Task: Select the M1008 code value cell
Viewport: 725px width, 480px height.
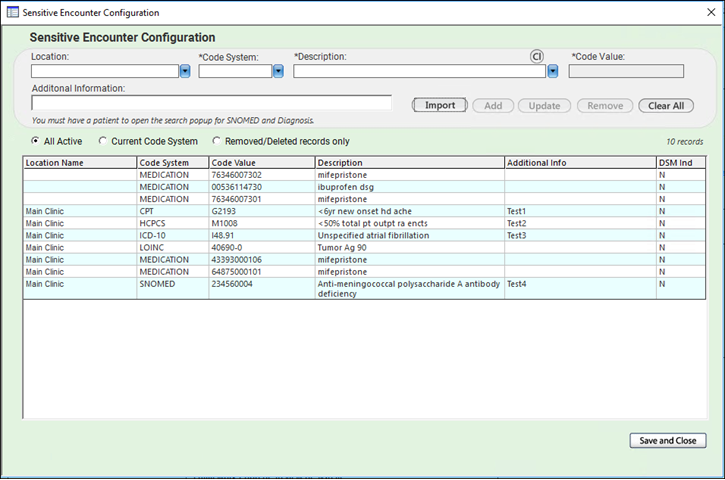Action: click(x=262, y=223)
